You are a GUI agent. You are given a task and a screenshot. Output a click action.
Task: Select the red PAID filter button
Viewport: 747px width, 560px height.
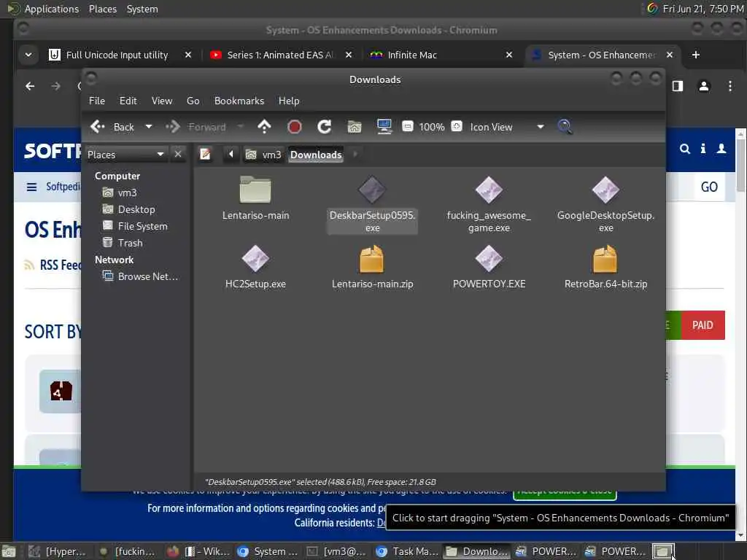(703, 325)
